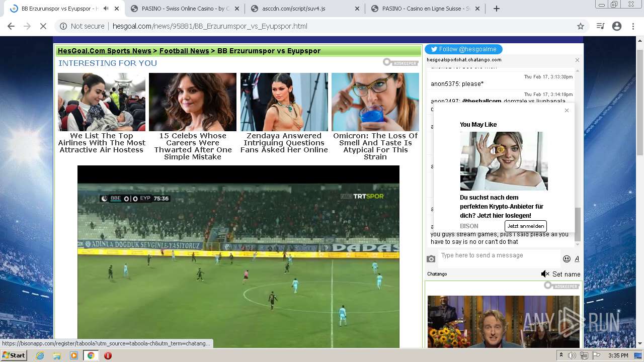Open the Omicron Loss Of Smell headline
The height and width of the screenshot is (362, 644).
[375, 146]
